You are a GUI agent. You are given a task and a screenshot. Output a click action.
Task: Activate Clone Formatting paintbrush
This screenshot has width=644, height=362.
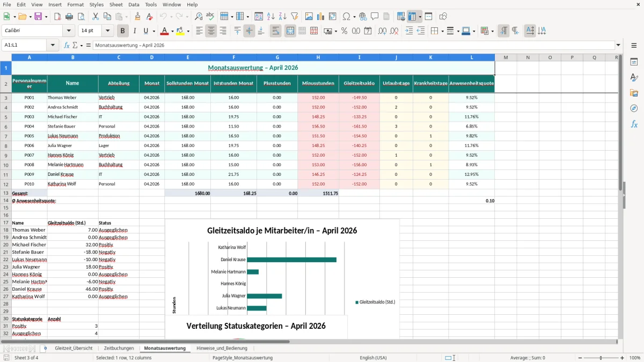pos(138,17)
